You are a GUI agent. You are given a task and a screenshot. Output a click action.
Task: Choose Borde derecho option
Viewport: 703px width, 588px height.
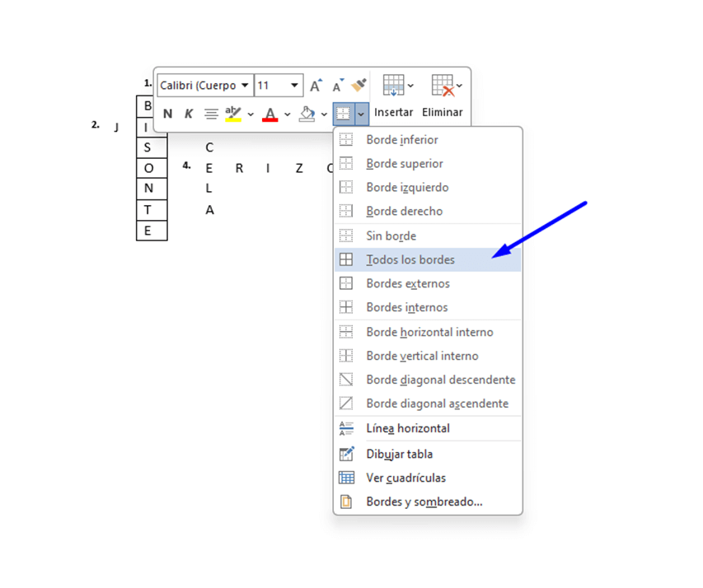point(428,211)
